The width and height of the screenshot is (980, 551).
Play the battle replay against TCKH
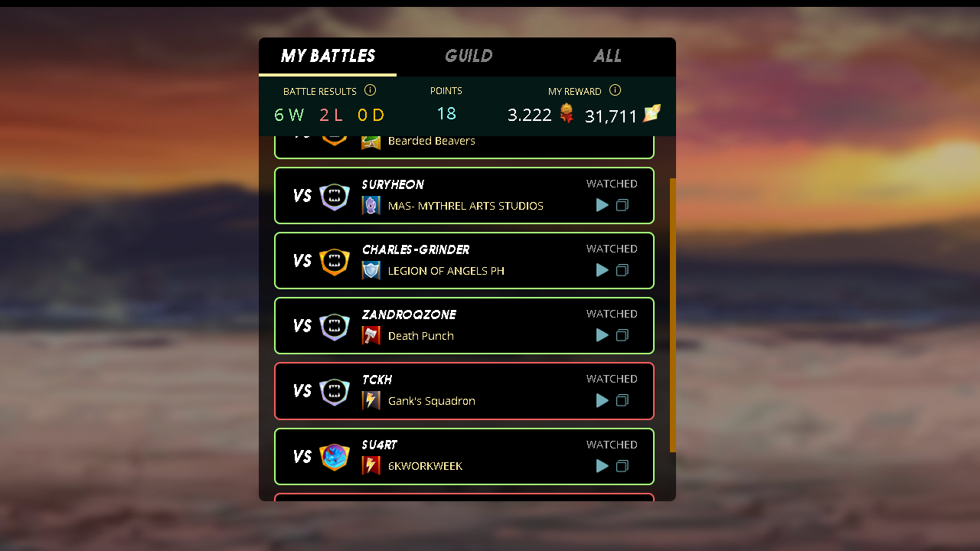pos(603,400)
